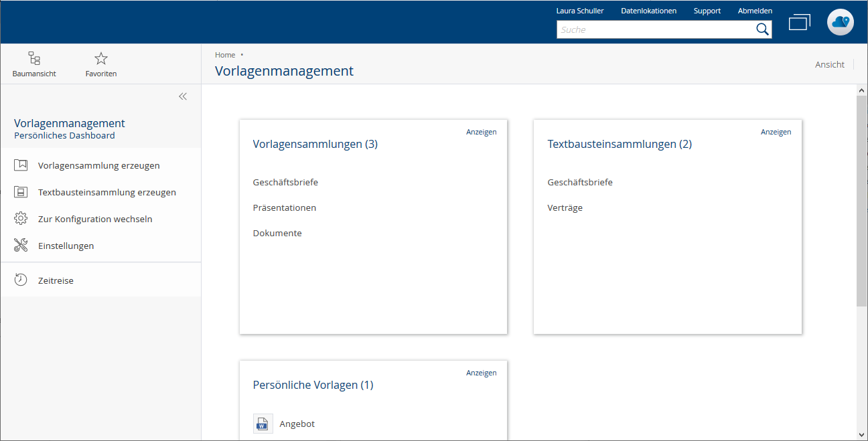Click the Zeitreise clock icon
Viewport: 868px width, 441px height.
21,280
